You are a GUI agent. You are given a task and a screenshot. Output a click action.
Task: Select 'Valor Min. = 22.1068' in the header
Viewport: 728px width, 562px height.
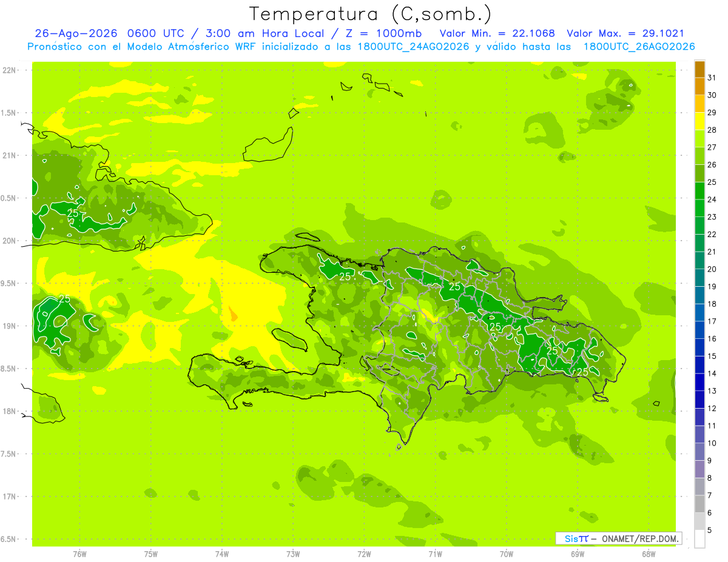[497, 33]
